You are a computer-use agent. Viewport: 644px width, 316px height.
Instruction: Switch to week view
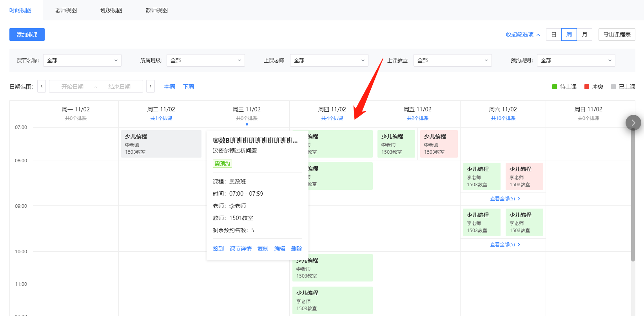click(x=569, y=35)
